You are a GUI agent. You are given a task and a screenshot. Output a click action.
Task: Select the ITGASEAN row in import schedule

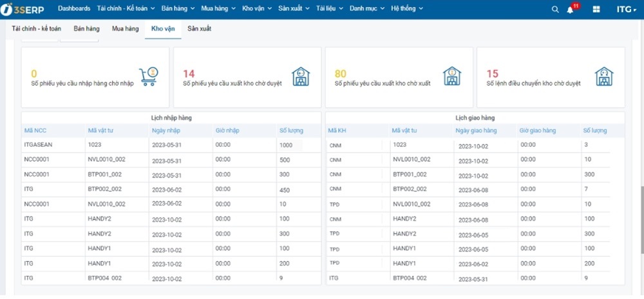pos(37,145)
